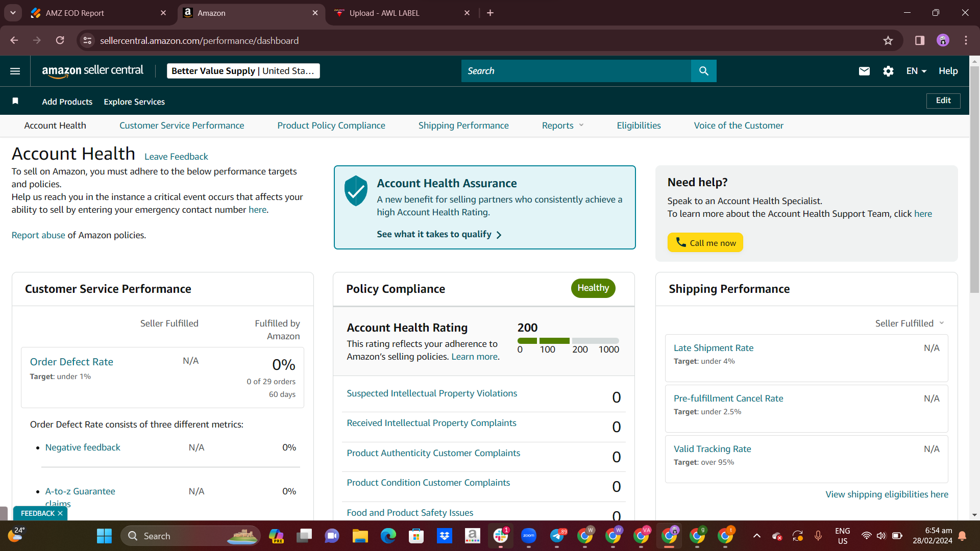Close the AMZ EOD Report tab
This screenshot has height=551, width=980.
click(163, 13)
